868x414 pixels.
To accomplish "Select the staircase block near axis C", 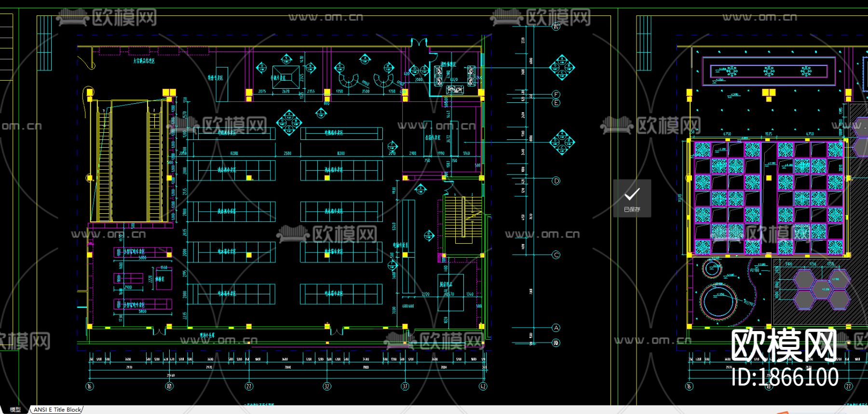I will click(x=463, y=219).
